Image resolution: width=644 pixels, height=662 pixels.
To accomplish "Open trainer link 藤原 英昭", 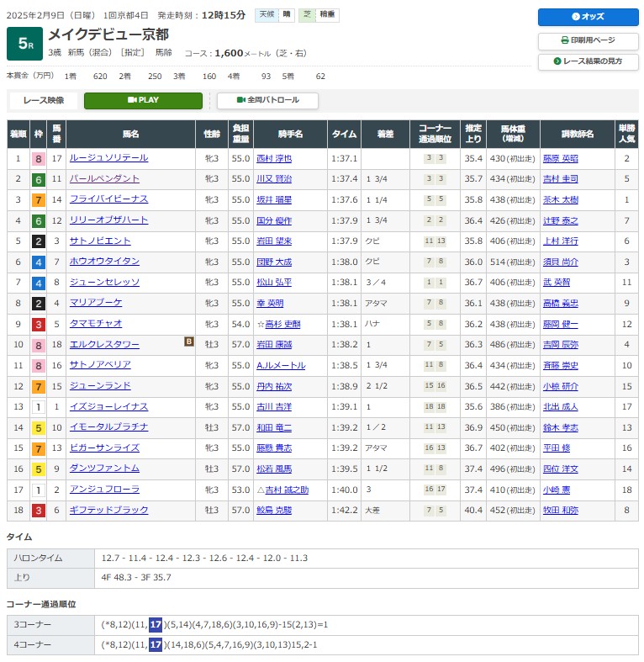I will click(x=561, y=158).
